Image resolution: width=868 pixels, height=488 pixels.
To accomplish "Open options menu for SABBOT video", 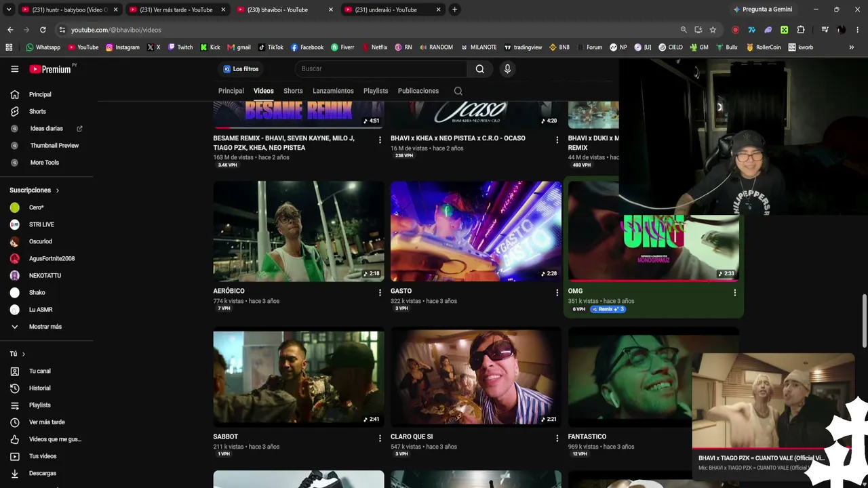I will click(380, 438).
